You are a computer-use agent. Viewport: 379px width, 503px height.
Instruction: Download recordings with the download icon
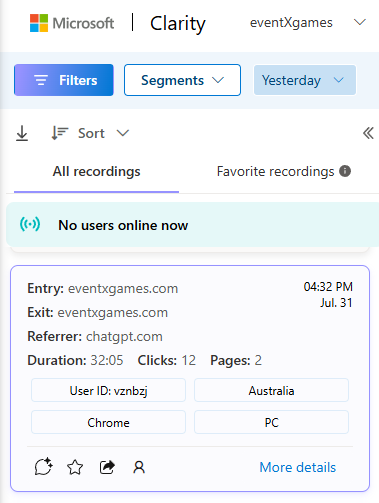(22, 133)
